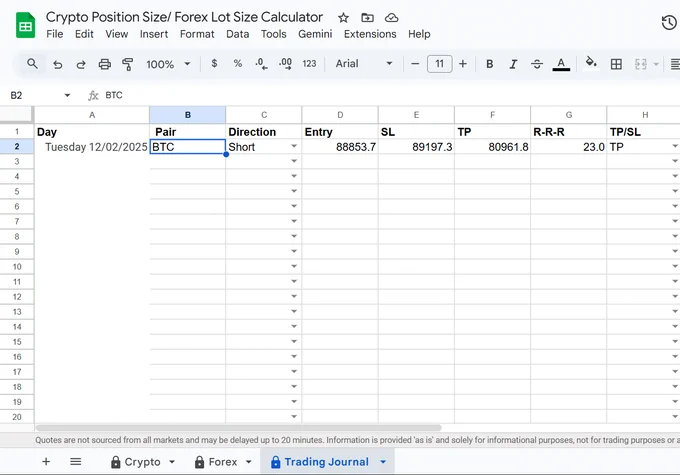Screen dimensions: 680x475
Task: Decrease font size with minus button
Action: click(415, 64)
